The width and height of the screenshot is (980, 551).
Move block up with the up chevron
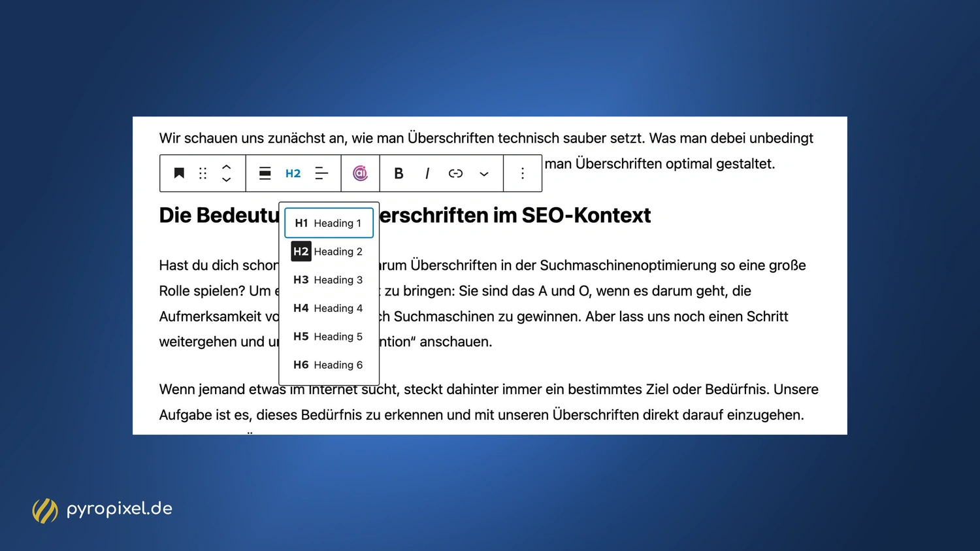click(226, 167)
